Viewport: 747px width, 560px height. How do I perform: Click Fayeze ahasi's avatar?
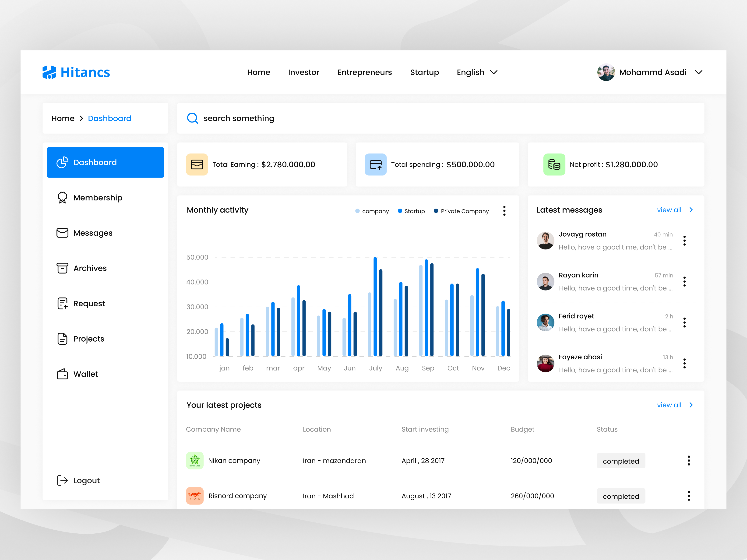point(545,364)
